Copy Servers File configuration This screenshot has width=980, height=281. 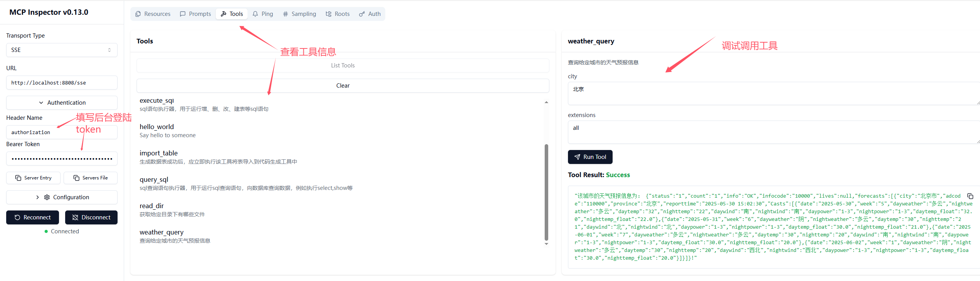tap(90, 178)
